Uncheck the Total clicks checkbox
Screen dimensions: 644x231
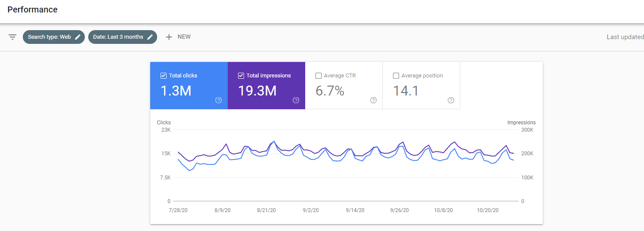click(x=164, y=76)
